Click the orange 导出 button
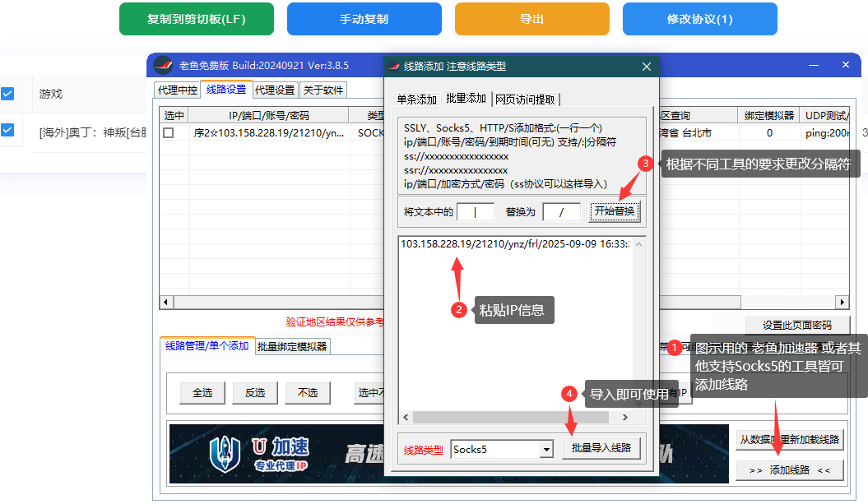868x504 pixels. 531,18
